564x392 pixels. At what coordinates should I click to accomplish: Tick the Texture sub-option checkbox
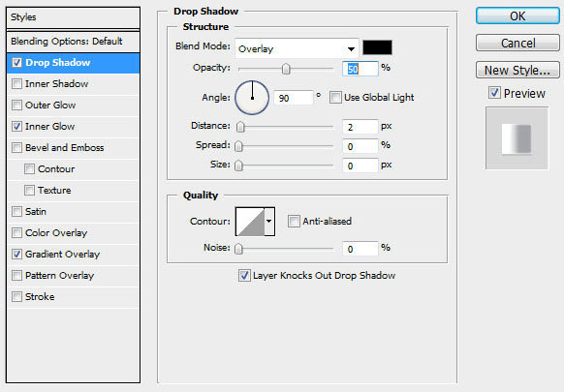pyautogui.click(x=29, y=190)
